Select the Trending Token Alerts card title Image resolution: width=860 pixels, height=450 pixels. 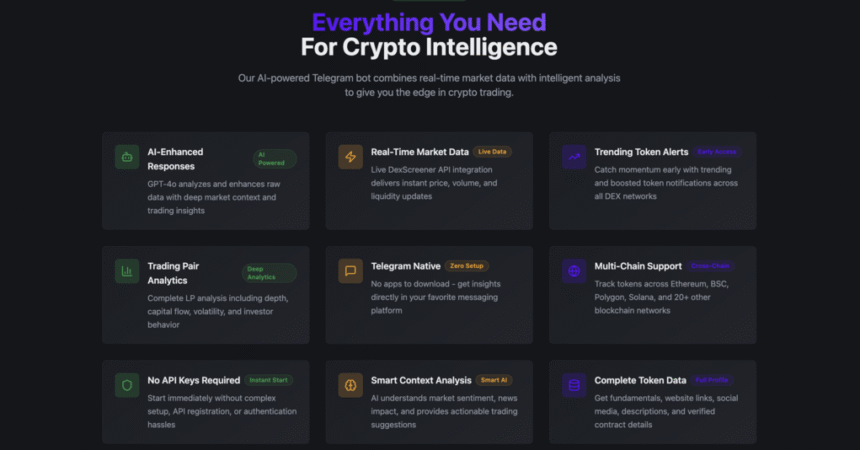point(641,152)
